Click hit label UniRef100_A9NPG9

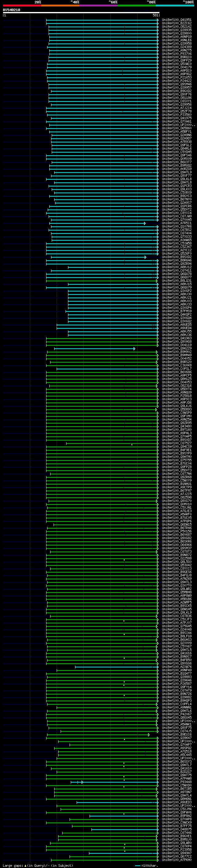[x=176, y=37]
